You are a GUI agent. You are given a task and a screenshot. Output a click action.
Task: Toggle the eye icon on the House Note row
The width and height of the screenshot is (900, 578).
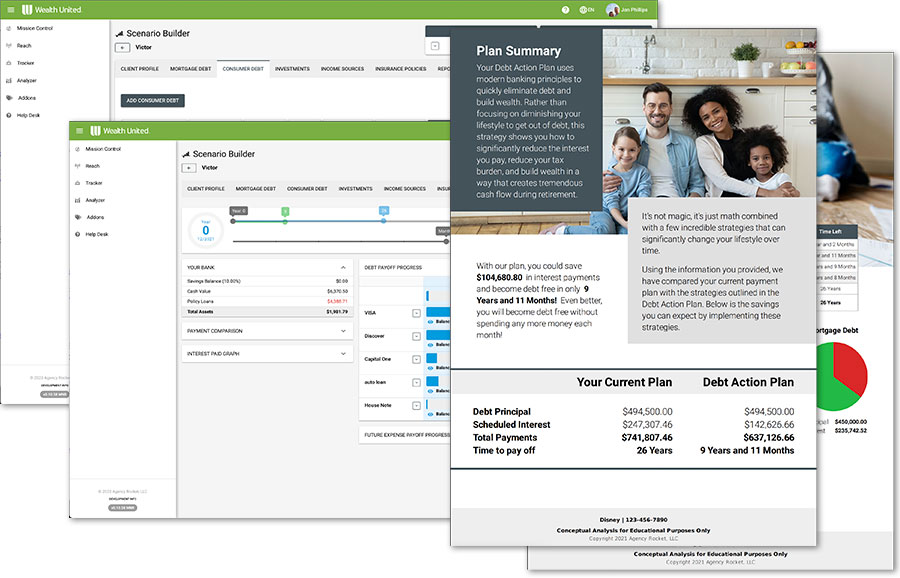click(x=430, y=414)
